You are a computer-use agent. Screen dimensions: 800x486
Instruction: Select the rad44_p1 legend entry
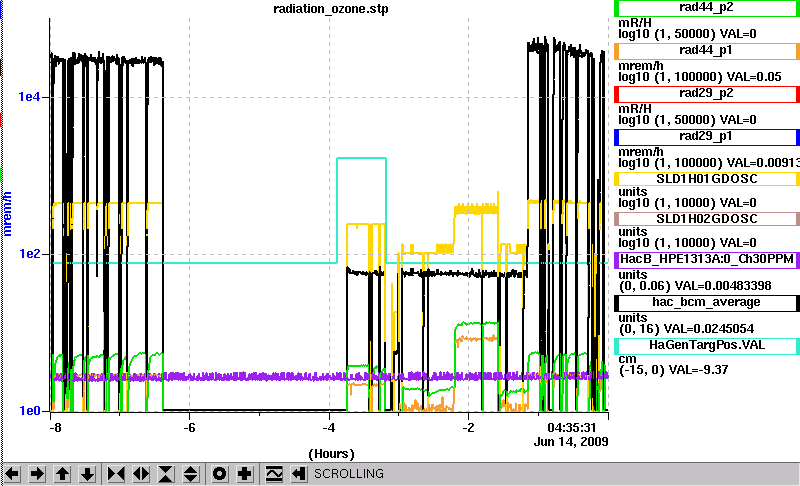click(707, 51)
